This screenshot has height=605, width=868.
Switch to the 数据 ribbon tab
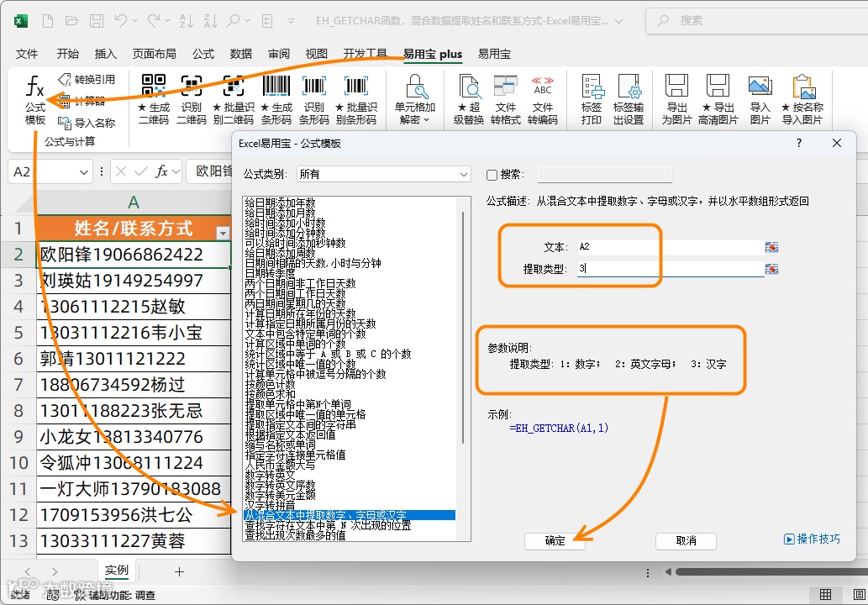[241, 54]
